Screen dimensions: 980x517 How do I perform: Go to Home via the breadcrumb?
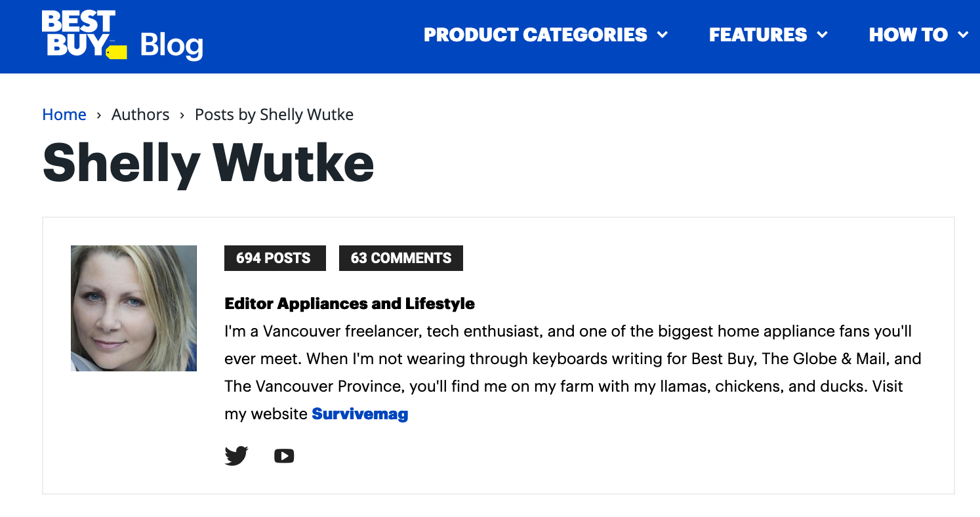coord(64,115)
